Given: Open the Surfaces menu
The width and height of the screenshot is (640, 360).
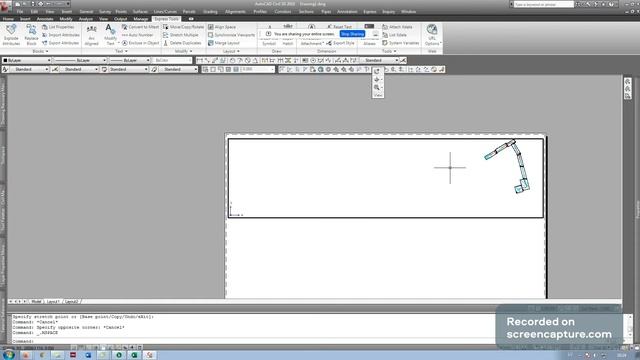Looking at the screenshot, I should (140, 12).
